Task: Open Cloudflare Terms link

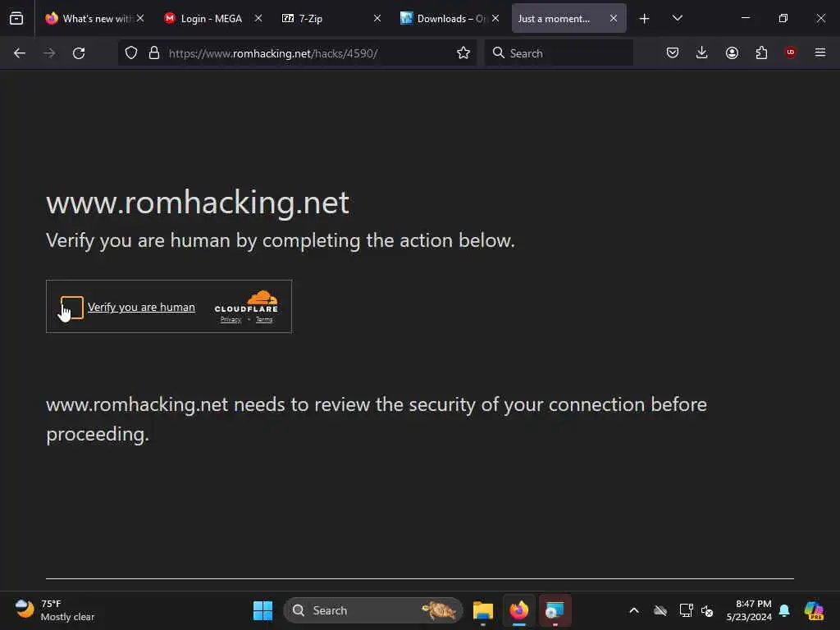Action: click(x=264, y=320)
